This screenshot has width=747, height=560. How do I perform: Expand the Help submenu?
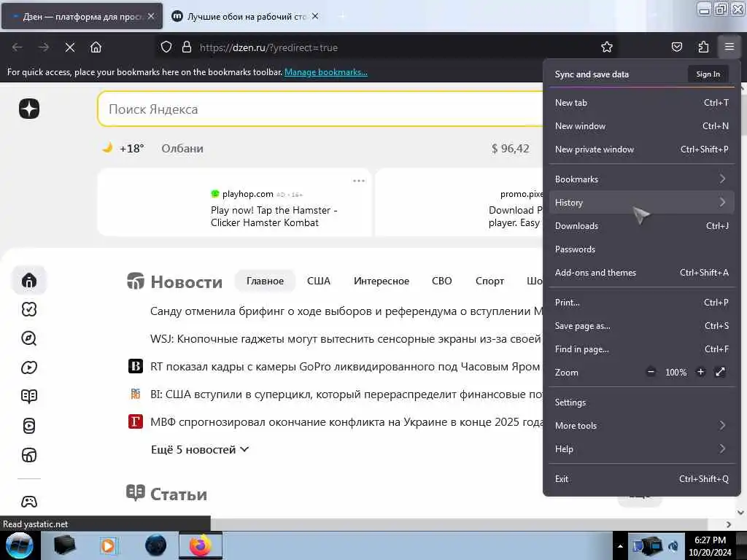pyautogui.click(x=641, y=449)
